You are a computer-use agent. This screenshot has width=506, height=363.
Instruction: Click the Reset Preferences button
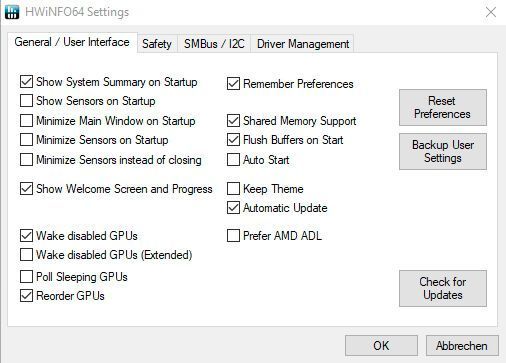point(443,107)
